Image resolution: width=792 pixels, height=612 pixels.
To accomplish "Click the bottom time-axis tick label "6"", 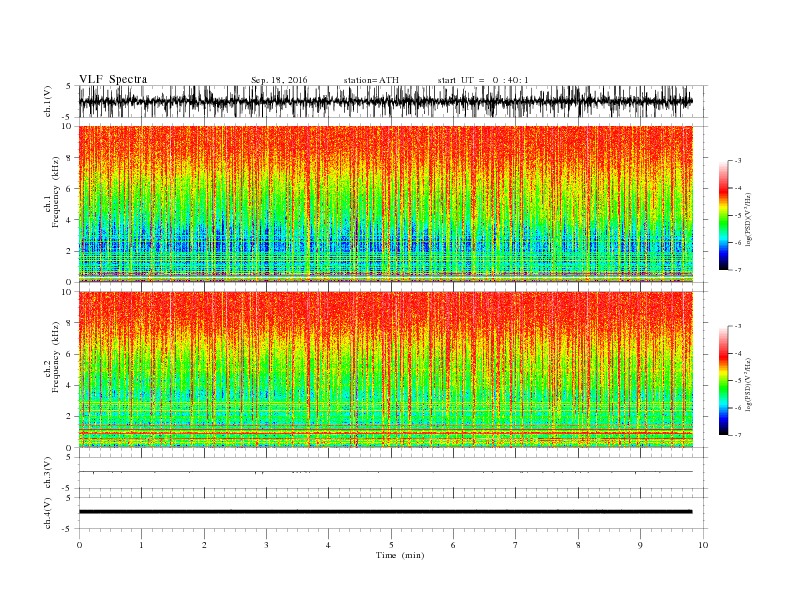I will (453, 545).
